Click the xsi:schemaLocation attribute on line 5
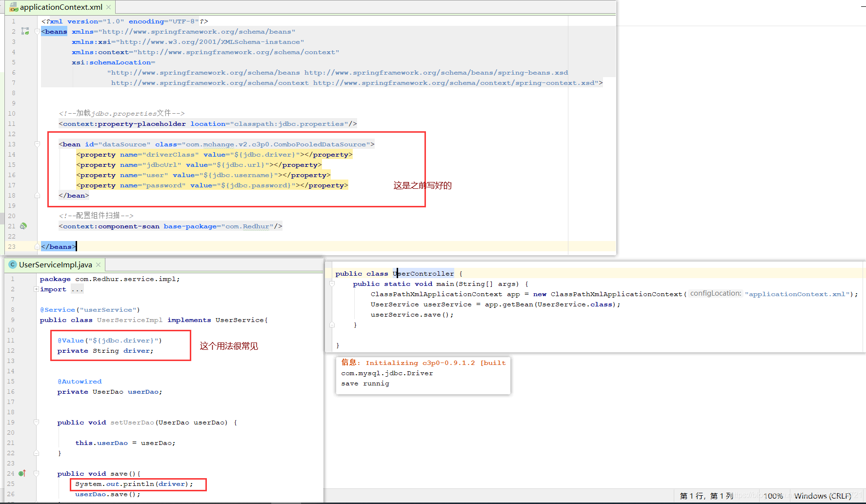The image size is (866, 504). (114, 62)
